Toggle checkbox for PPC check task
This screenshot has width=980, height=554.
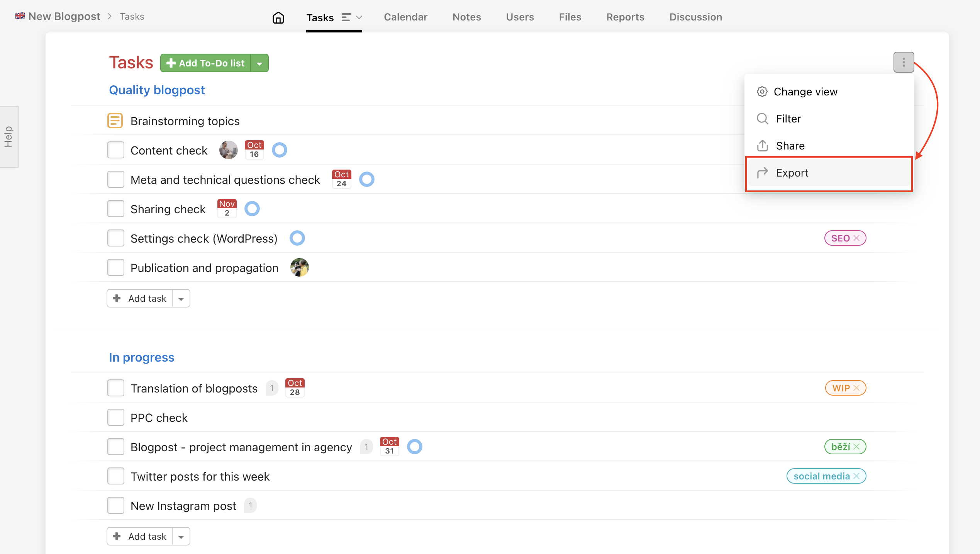click(116, 417)
